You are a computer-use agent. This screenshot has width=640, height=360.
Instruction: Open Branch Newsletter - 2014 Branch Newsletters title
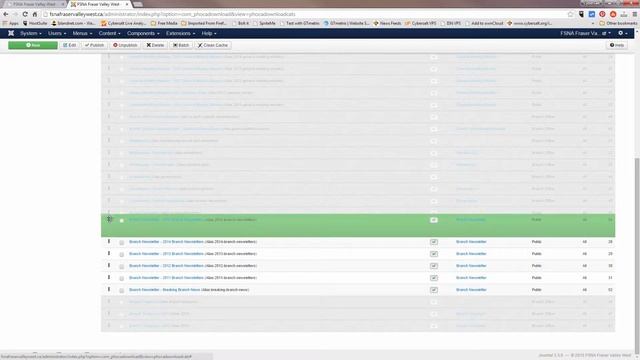166,242
